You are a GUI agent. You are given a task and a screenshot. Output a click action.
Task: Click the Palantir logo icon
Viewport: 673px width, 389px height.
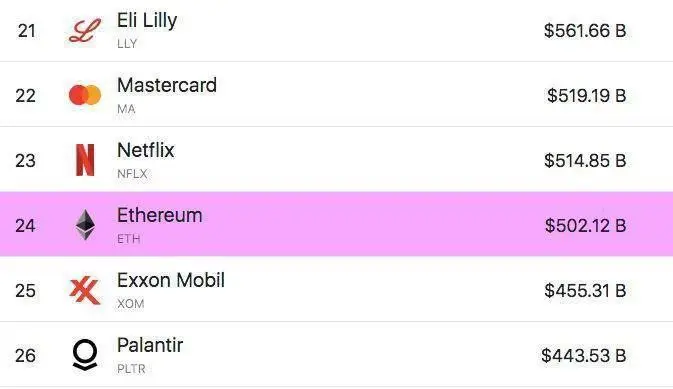pos(85,355)
